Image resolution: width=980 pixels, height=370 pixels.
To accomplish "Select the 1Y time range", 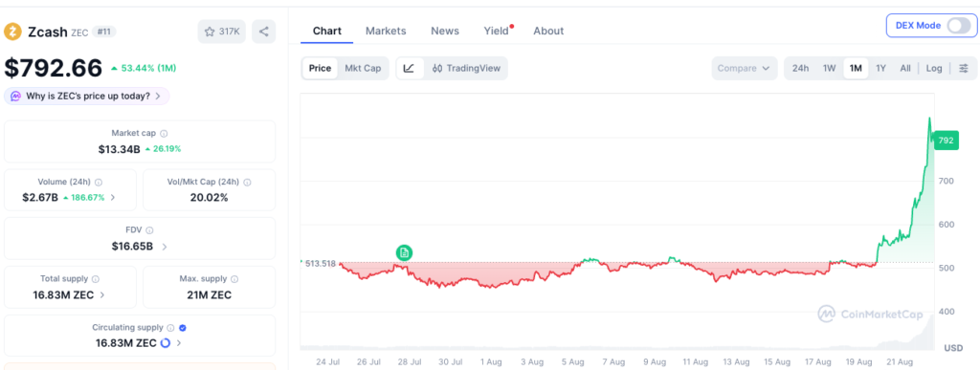I will tap(880, 68).
